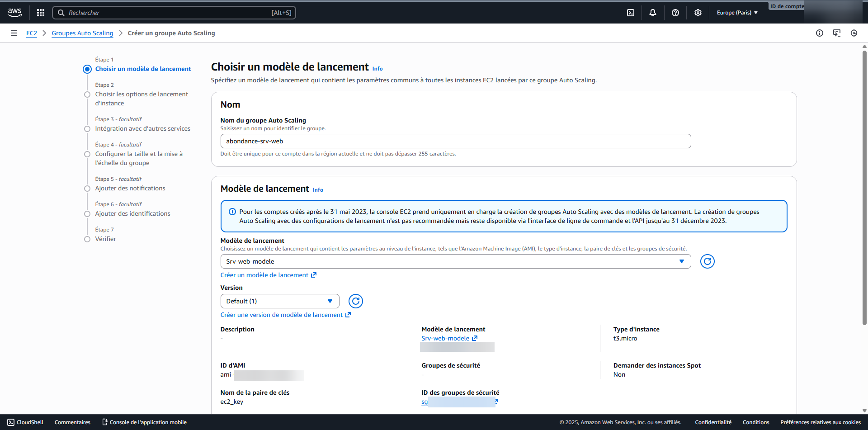Navigate to Groupes Auto Scaling breadcrumb
Viewport: 868px width, 430px height.
(x=82, y=33)
